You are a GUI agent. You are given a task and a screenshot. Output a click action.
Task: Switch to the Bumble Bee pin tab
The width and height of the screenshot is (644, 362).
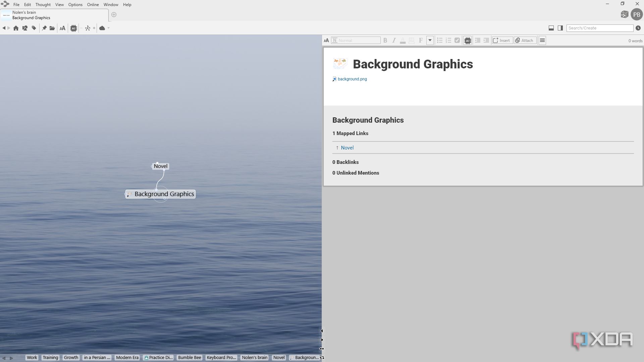190,358
